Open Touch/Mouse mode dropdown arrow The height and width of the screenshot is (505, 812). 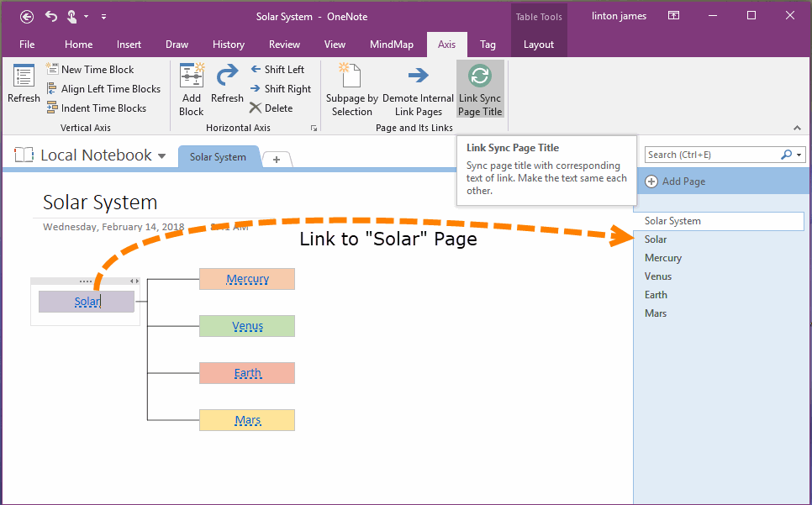click(x=86, y=17)
